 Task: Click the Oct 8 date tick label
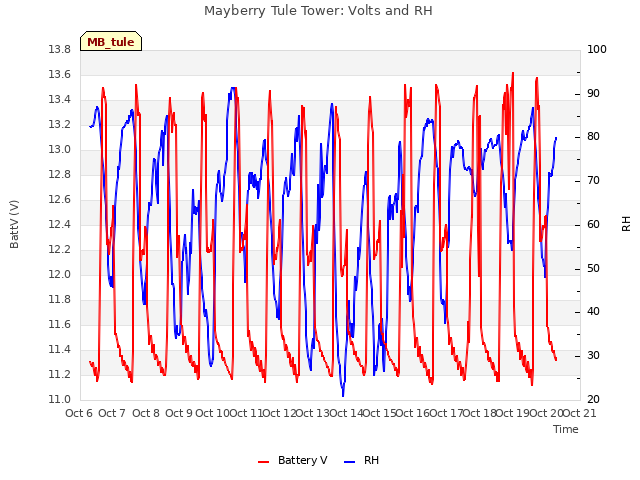coord(146,413)
